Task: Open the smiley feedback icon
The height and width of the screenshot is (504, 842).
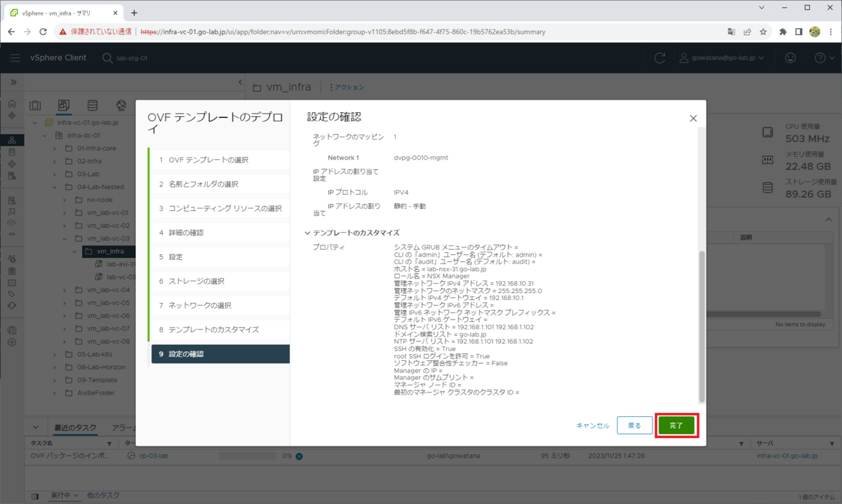Action: point(791,57)
